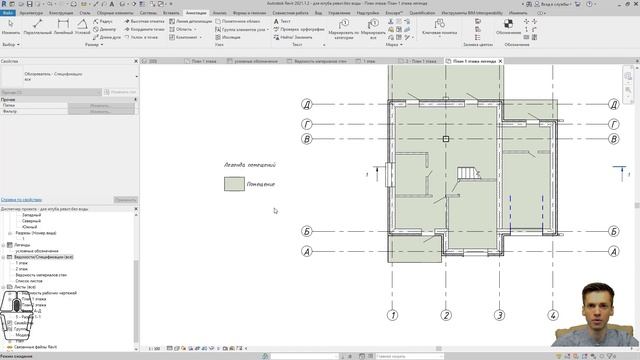The width and height of the screenshot is (640, 360).
Task: Expand the Выбор panel dropdown
Action: [11, 44]
